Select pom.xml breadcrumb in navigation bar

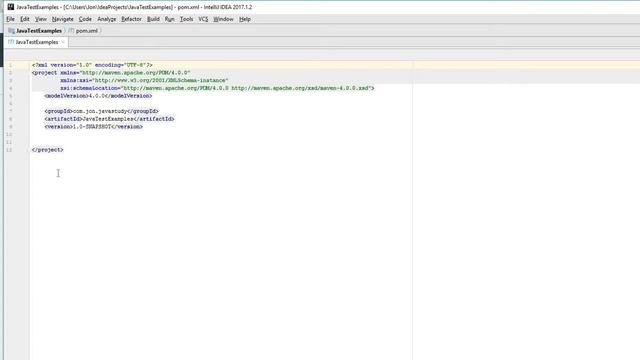(83, 31)
